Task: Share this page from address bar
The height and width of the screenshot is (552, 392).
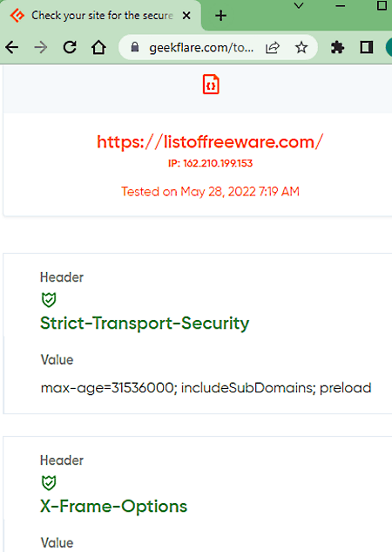Action: tap(273, 47)
